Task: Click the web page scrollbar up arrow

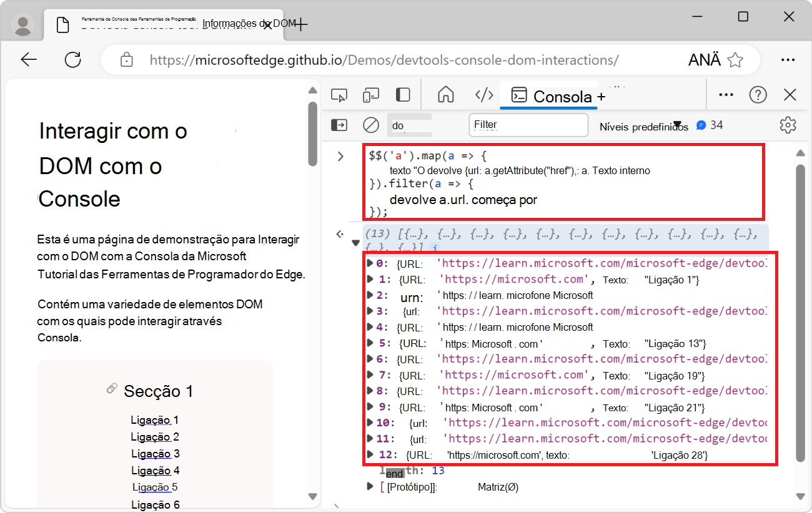Action: pyautogui.click(x=312, y=91)
